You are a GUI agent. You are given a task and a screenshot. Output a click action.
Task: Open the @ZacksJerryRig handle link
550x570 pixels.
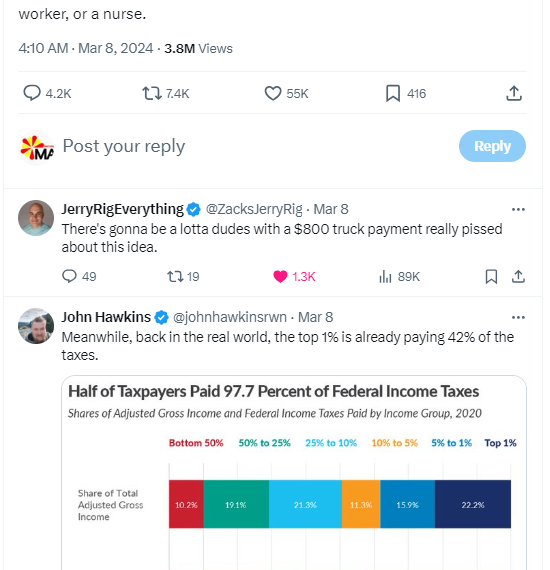[254, 209]
